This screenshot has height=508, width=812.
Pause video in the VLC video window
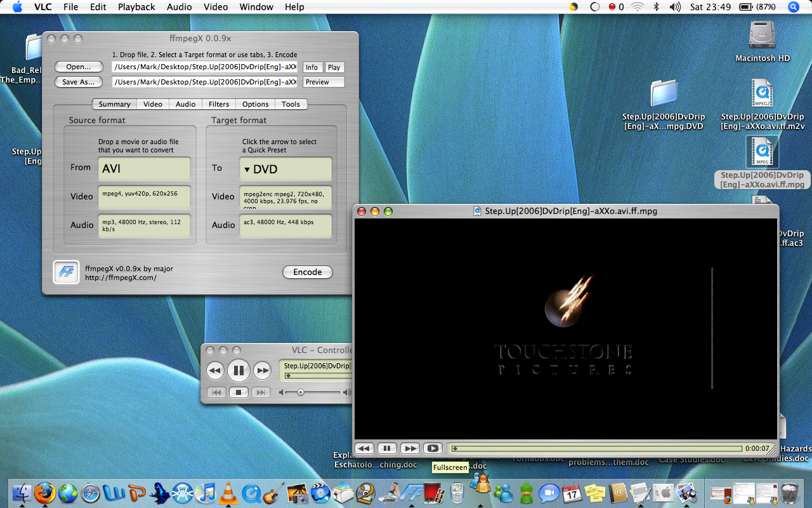click(x=387, y=448)
